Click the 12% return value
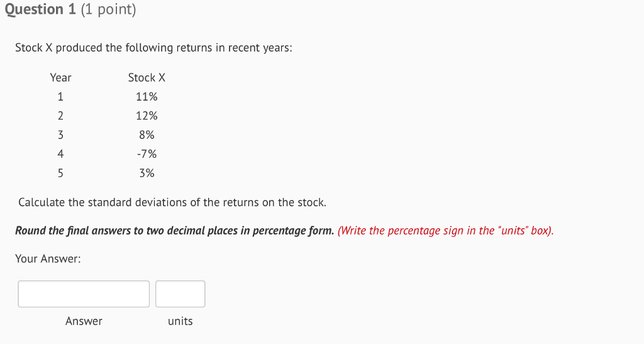Screen dimensions: 644x344 (147, 116)
